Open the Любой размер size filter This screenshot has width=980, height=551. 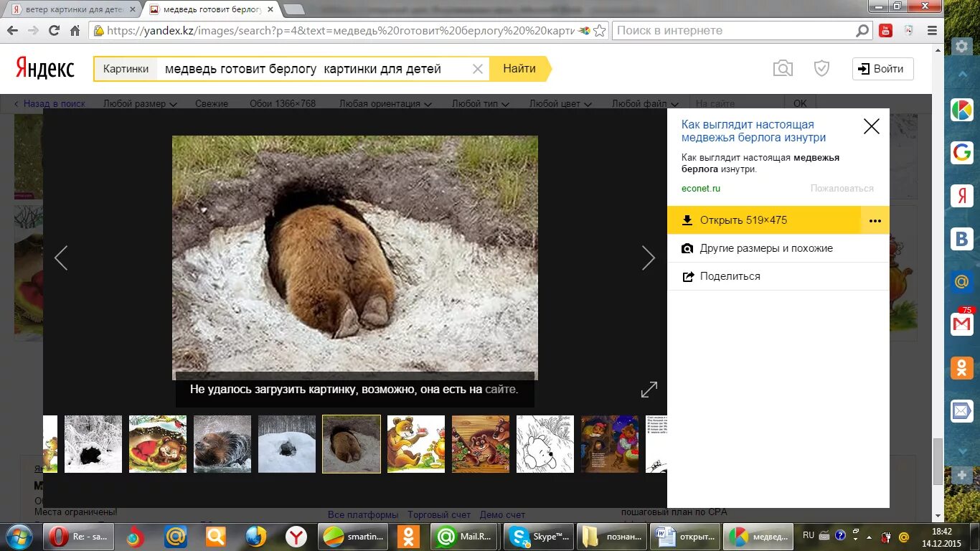tap(139, 103)
